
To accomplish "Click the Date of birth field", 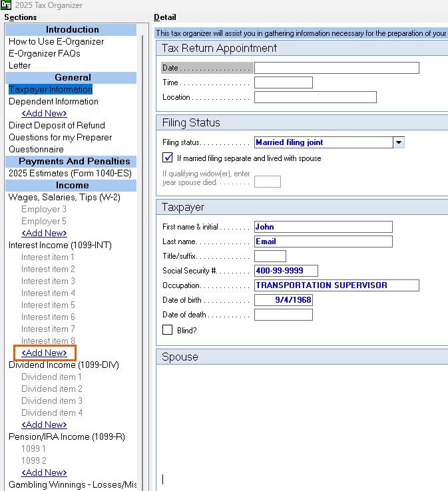I will 283,300.
